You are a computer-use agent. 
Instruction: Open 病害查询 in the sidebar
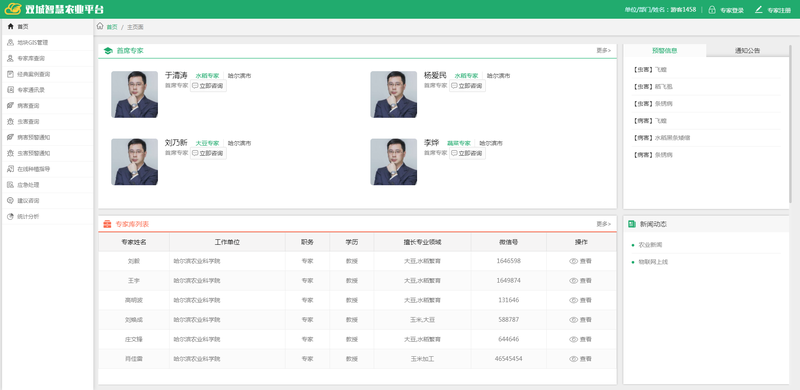click(47, 106)
